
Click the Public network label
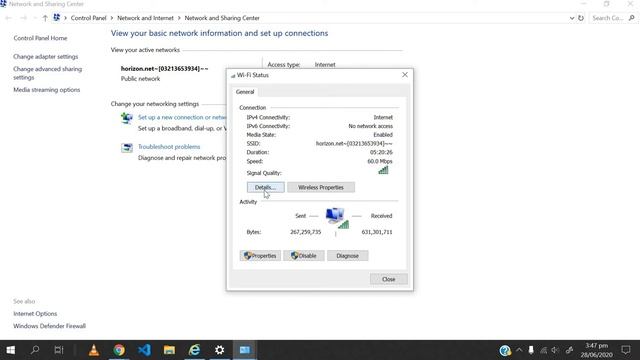[x=140, y=79]
